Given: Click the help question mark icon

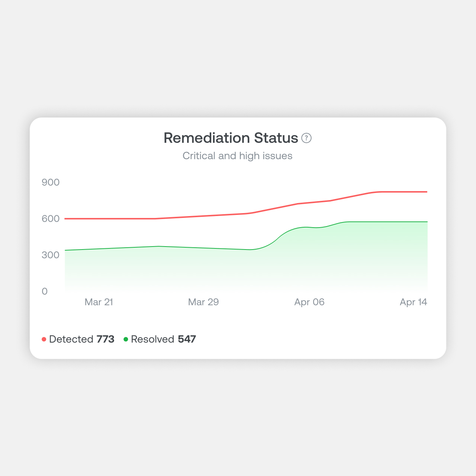Looking at the screenshot, I should coord(306,138).
